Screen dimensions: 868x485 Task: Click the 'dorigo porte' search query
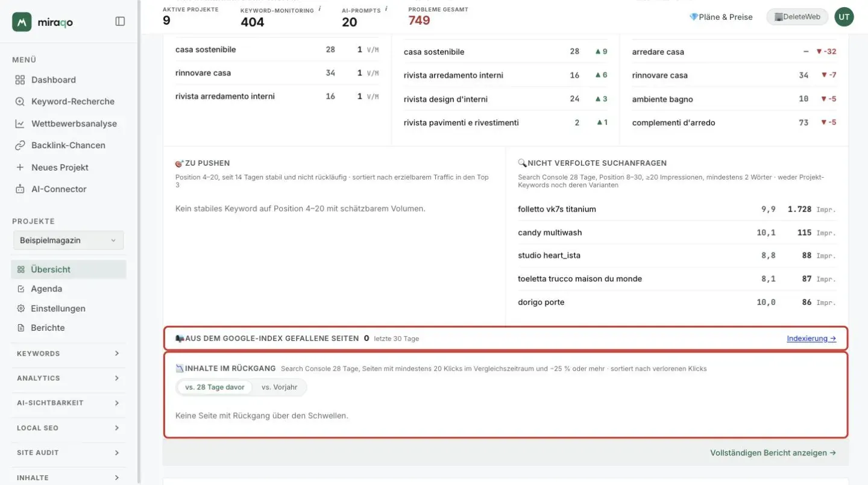pos(541,302)
